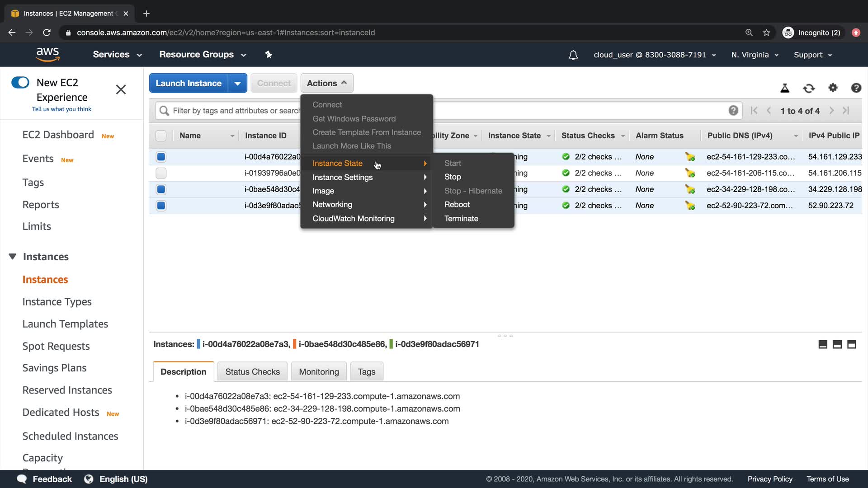Viewport: 868px width, 488px height.
Task: Click alarm icon for first instance row
Action: [690, 157]
